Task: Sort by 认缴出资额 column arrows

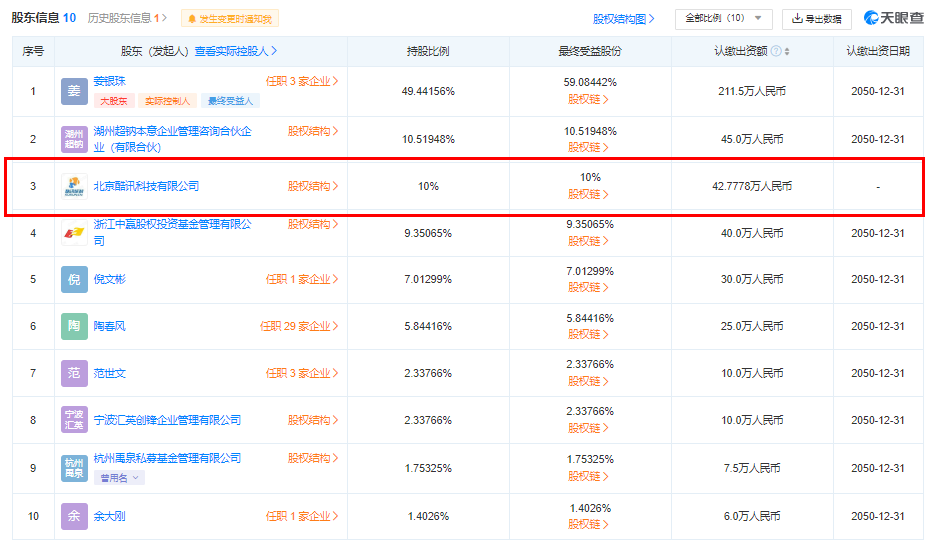Action: (787, 52)
